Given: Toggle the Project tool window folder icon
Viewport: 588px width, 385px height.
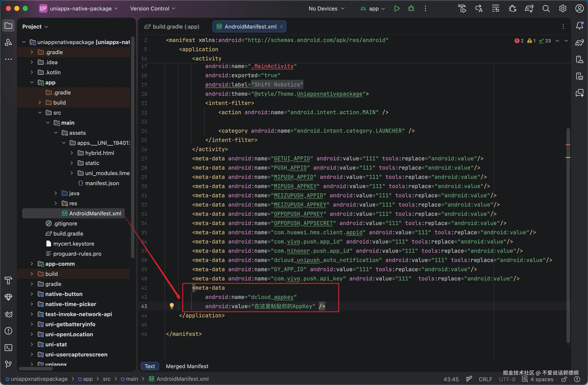Looking at the screenshot, I should click(8, 26).
